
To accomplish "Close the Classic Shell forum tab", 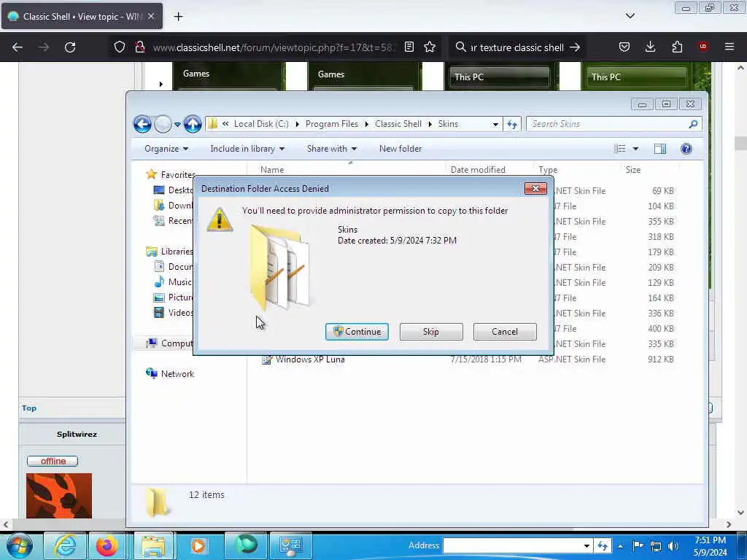I will coord(150,16).
